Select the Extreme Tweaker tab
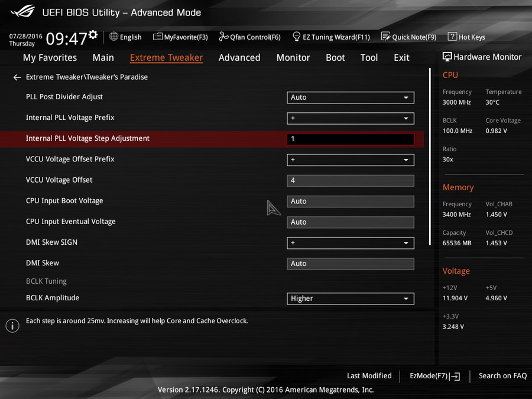532x399 pixels. tap(167, 58)
